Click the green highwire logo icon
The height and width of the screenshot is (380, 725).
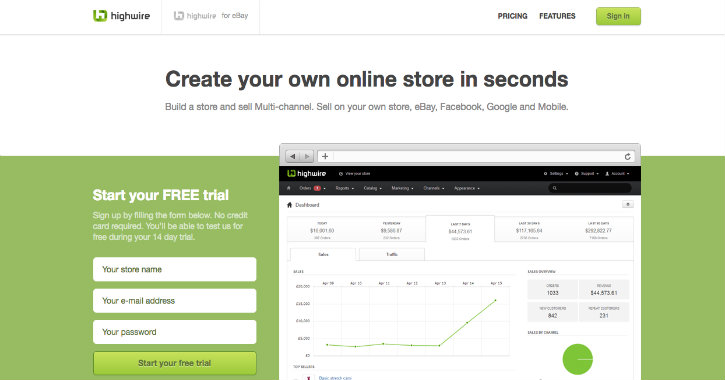click(100, 16)
